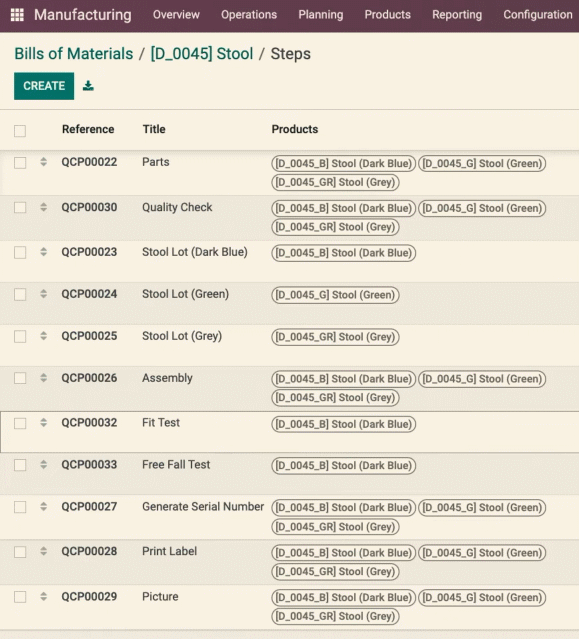Toggle the select-all checkbox in header
The height and width of the screenshot is (639, 579).
click(x=20, y=131)
